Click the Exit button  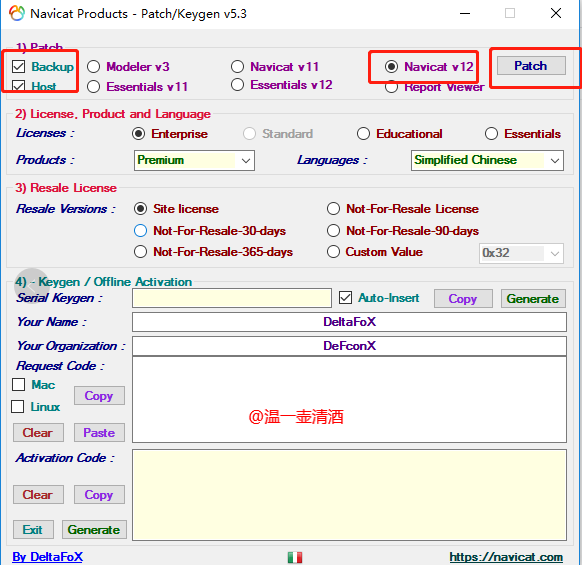[x=33, y=530]
